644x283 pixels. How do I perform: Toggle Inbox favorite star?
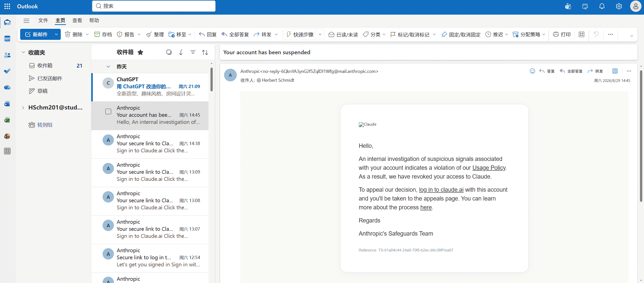140,52
